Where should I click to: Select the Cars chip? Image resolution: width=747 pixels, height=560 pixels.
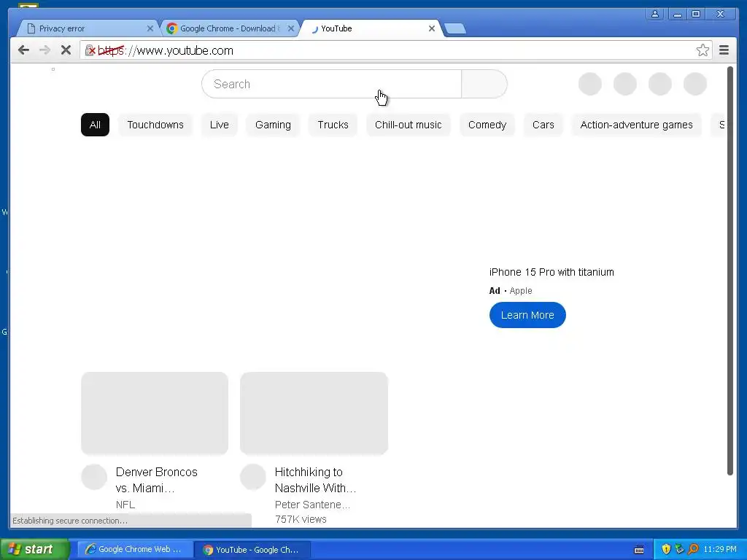coord(543,125)
